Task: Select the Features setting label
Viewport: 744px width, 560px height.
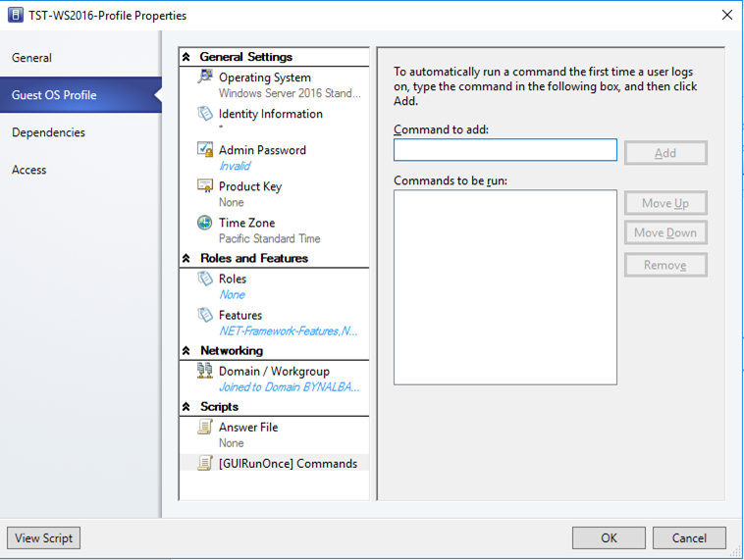Action: 240,315
